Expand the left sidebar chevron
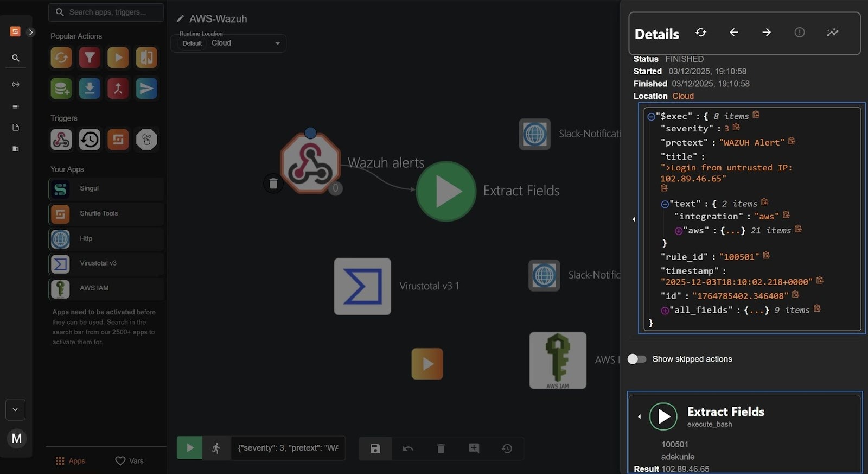The image size is (868, 474). (31, 32)
